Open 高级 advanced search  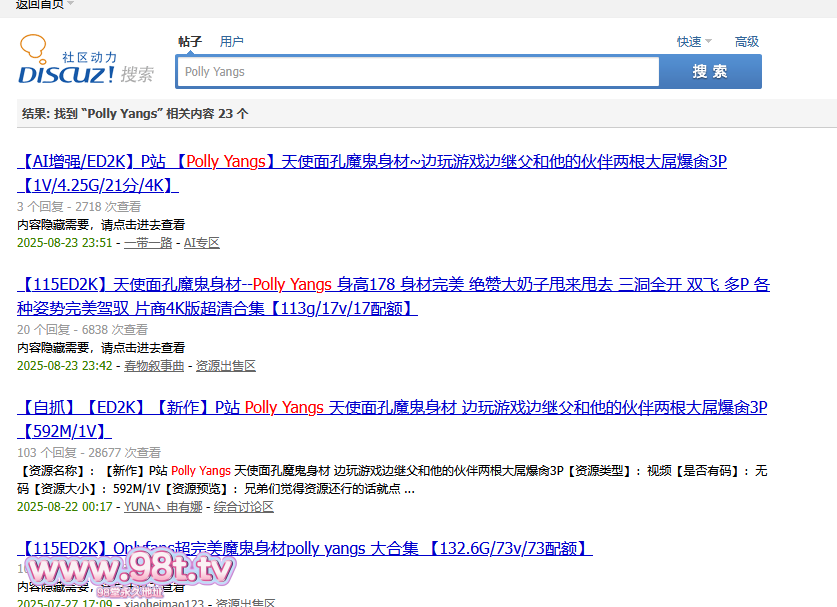click(747, 42)
